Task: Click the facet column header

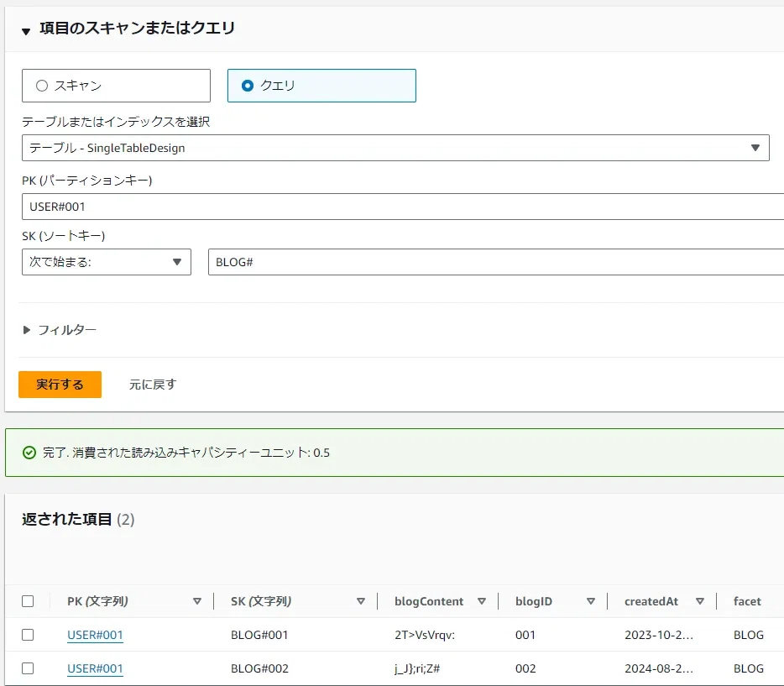Action: [747, 601]
